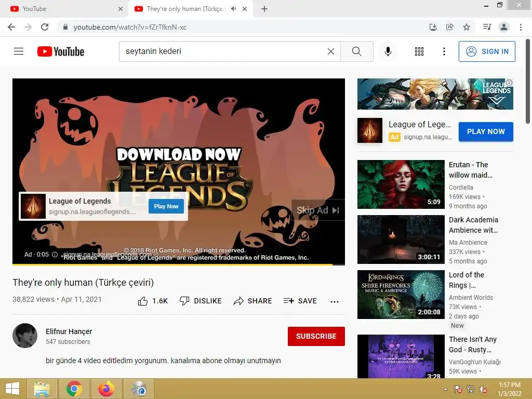
Task: Click the VanGogh'un Kulağı channel name
Action: point(475,362)
